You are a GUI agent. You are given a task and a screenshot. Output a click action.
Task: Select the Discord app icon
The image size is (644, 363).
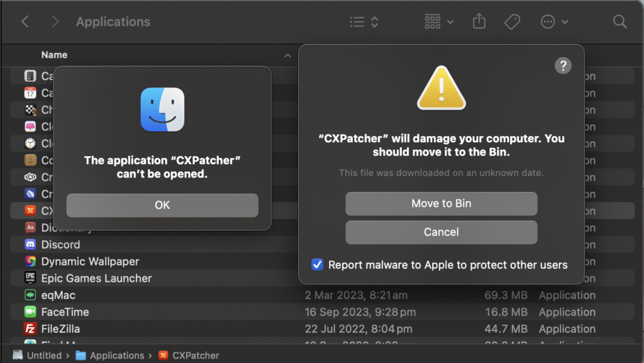click(x=30, y=245)
